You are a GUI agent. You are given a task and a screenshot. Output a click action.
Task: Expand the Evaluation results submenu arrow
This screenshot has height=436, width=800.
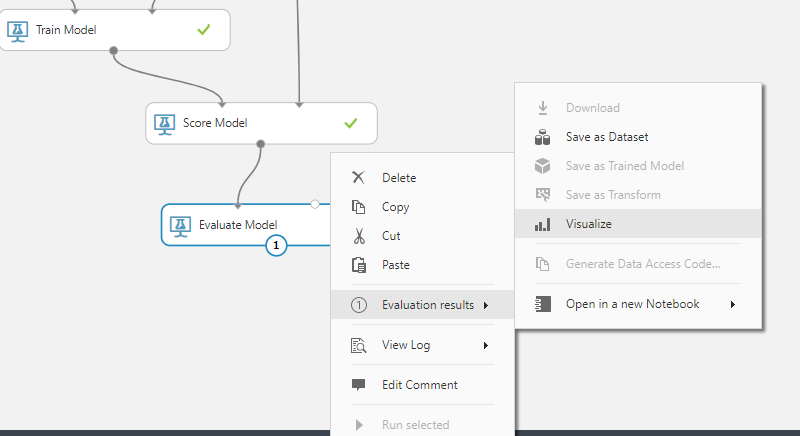[x=486, y=305]
